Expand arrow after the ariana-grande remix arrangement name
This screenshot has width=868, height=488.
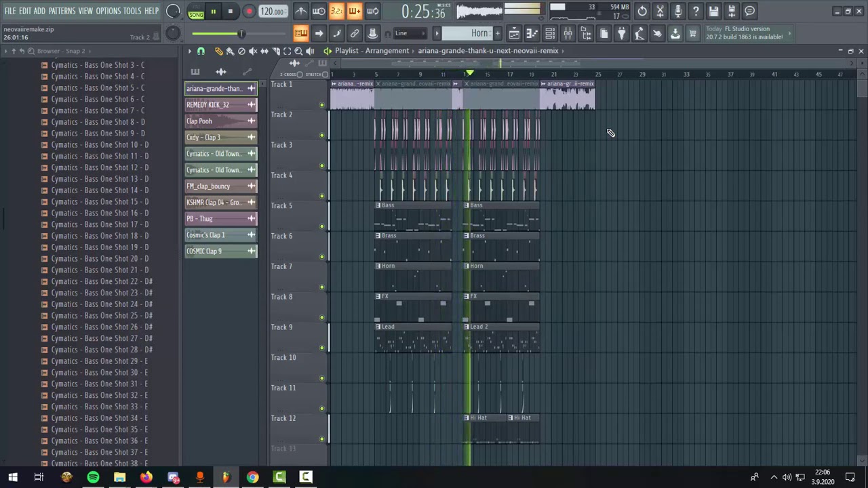[x=564, y=51]
